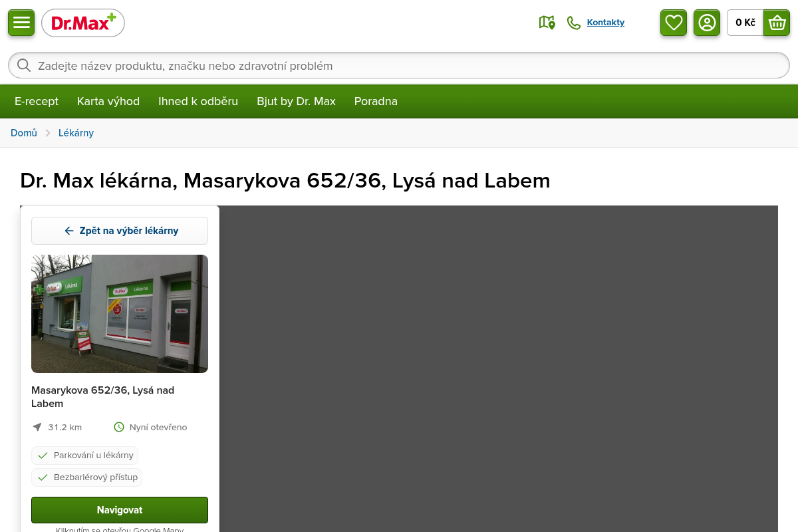Open the pharmacy map locator icon
Viewport: 798px width, 532px height.
pyautogui.click(x=547, y=23)
